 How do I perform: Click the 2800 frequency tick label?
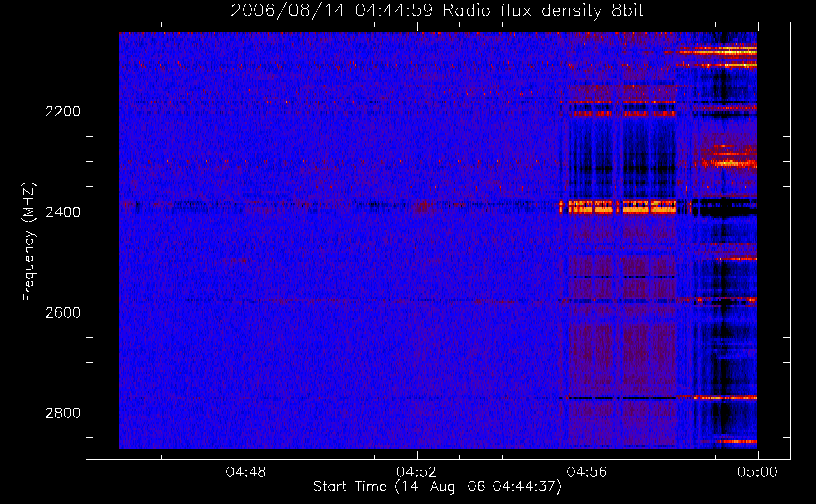click(63, 413)
